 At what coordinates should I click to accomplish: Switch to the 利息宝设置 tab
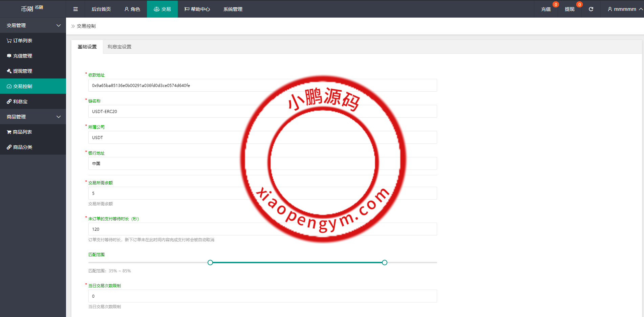pos(119,47)
